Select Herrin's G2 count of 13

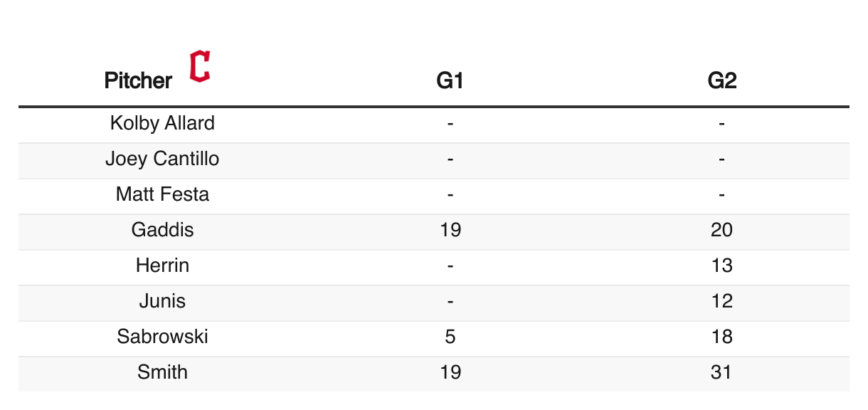(x=721, y=266)
